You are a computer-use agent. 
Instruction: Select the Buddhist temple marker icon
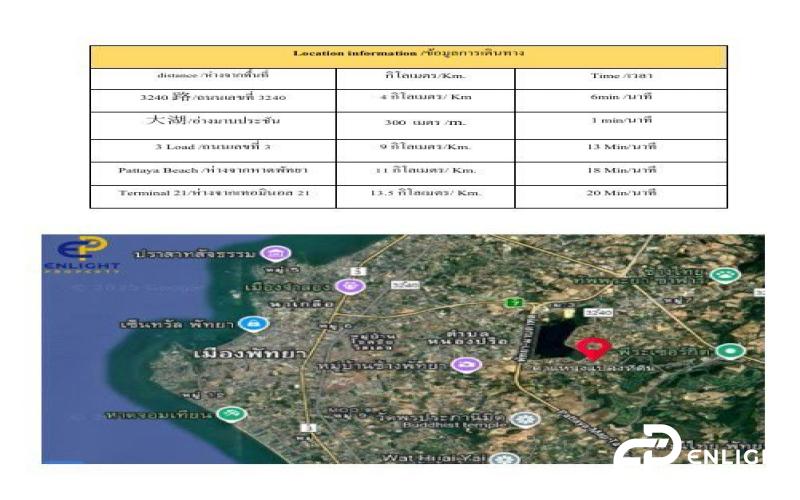click(x=523, y=419)
